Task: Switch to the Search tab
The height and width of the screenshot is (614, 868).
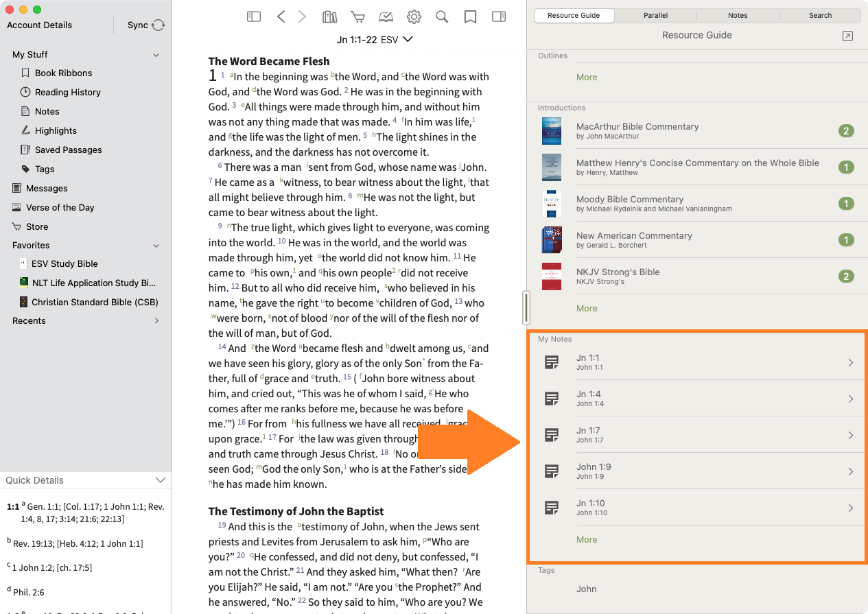Action: 820,15
